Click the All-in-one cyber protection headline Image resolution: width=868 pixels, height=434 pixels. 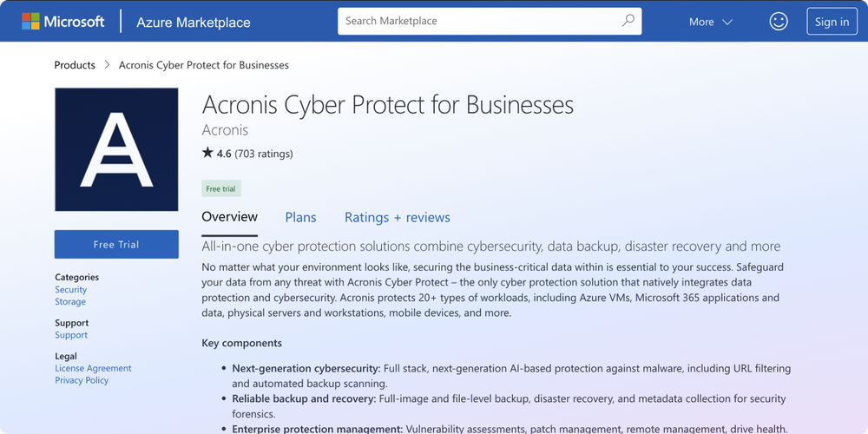pyautogui.click(x=491, y=247)
